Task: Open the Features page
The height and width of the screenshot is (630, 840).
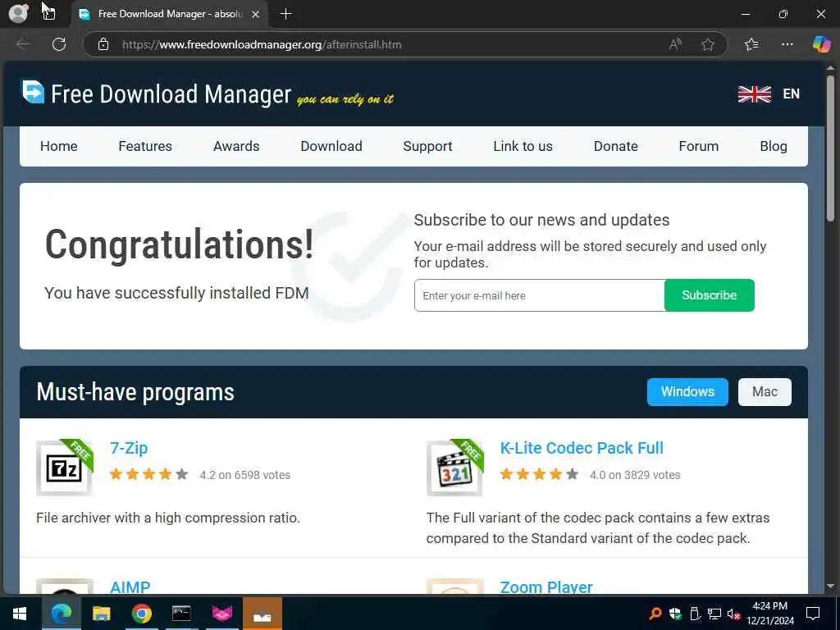Action: click(145, 146)
